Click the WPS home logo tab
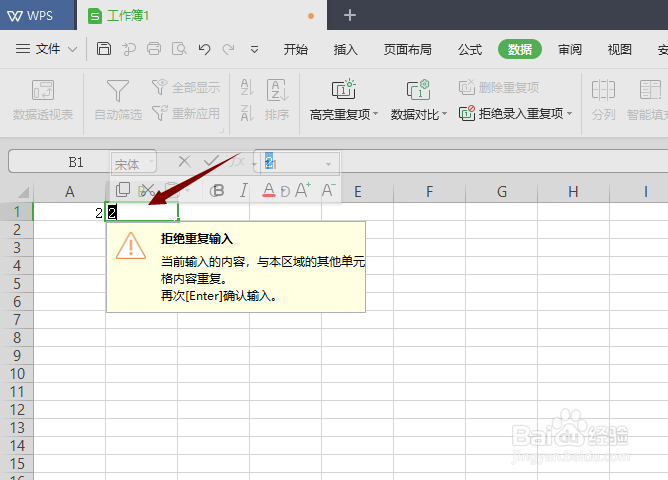 [31, 16]
